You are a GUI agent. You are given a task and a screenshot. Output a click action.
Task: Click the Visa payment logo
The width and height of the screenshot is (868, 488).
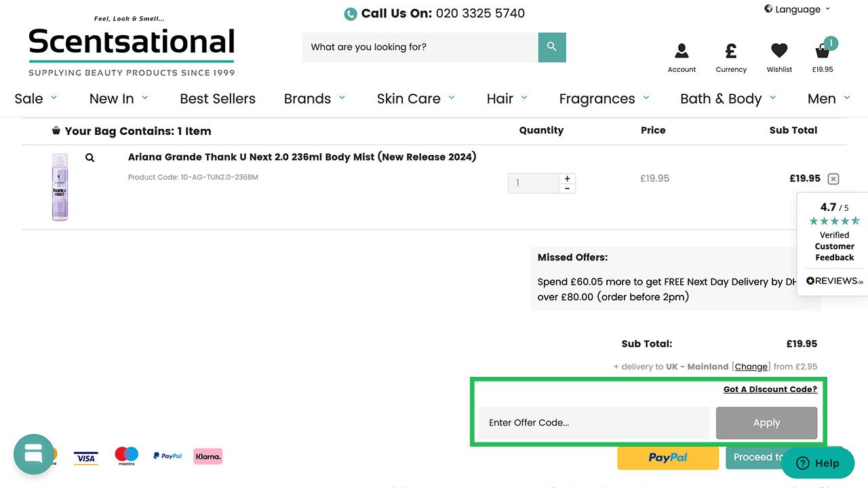pos(85,457)
